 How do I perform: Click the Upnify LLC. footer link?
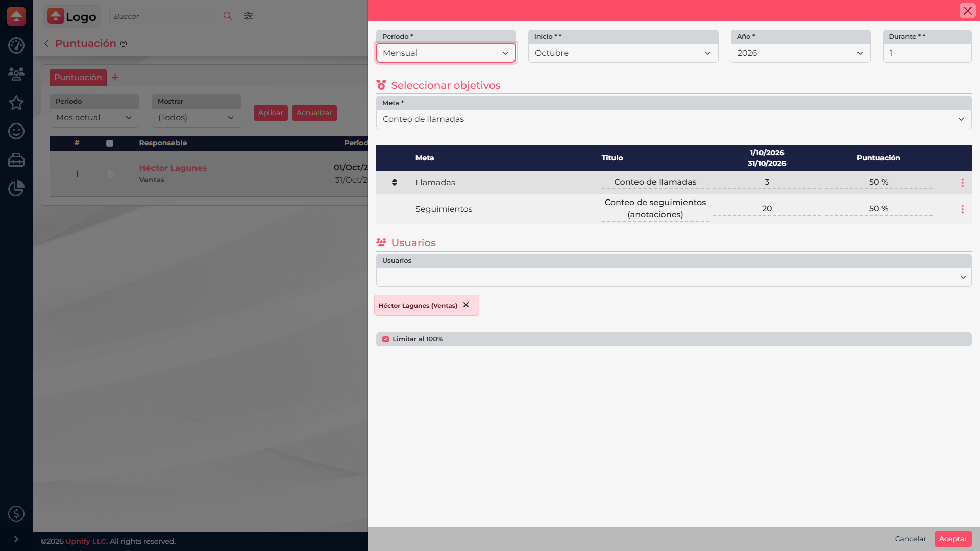click(87, 541)
